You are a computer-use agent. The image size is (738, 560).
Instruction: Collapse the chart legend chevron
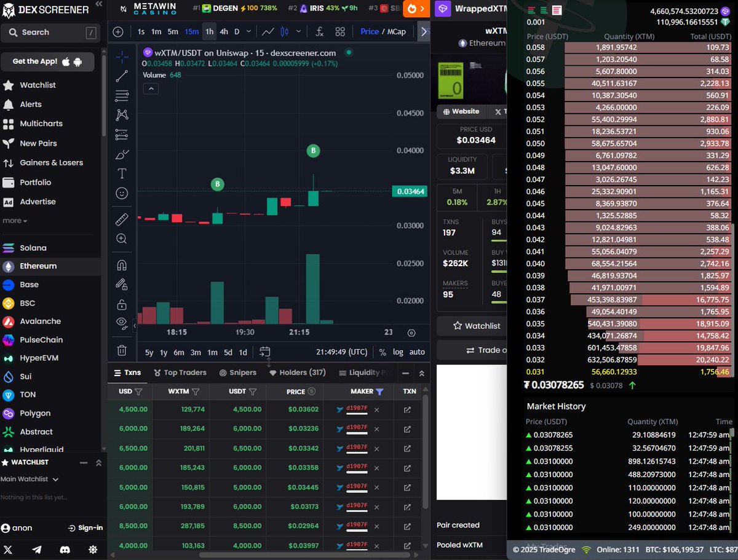[x=151, y=89]
